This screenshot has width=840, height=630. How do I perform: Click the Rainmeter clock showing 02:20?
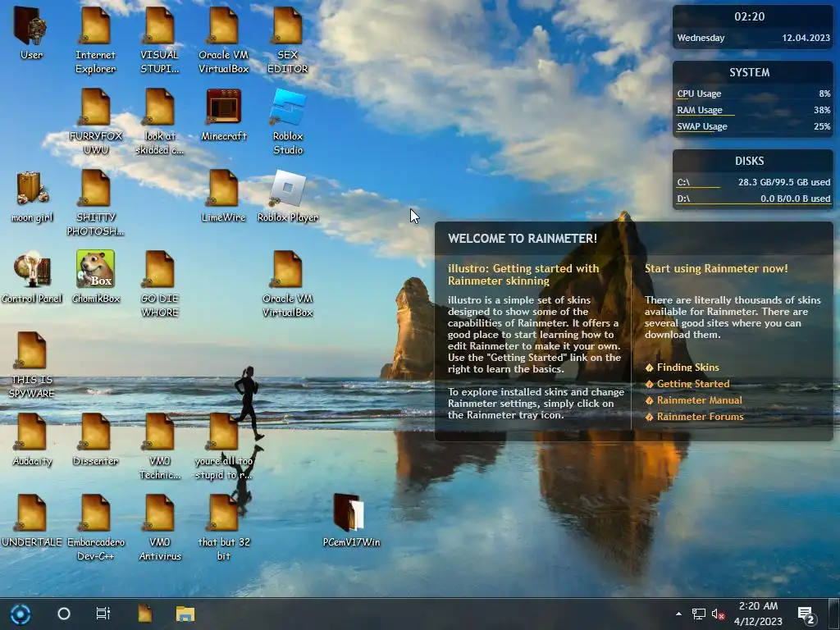click(x=750, y=16)
